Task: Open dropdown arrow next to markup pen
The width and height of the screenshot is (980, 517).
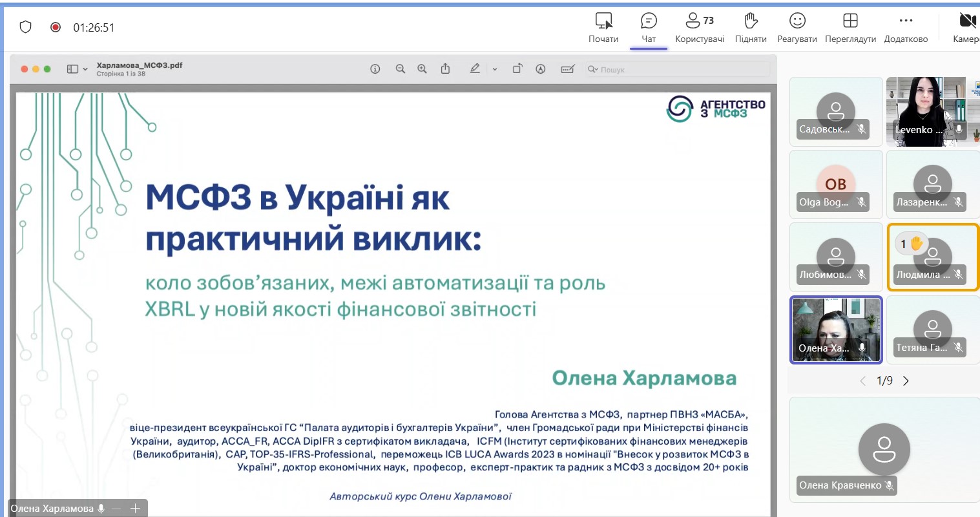Action: (495, 69)
